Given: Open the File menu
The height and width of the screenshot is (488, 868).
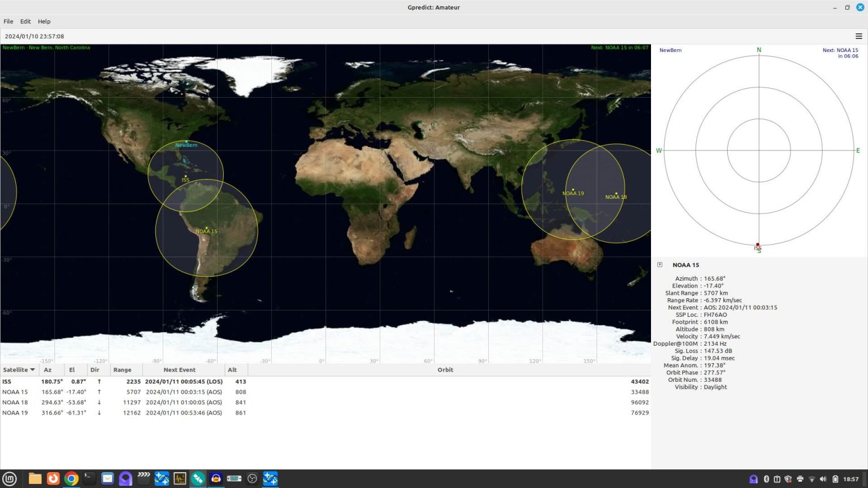Looking at the screenshot, I should point(8,21).
